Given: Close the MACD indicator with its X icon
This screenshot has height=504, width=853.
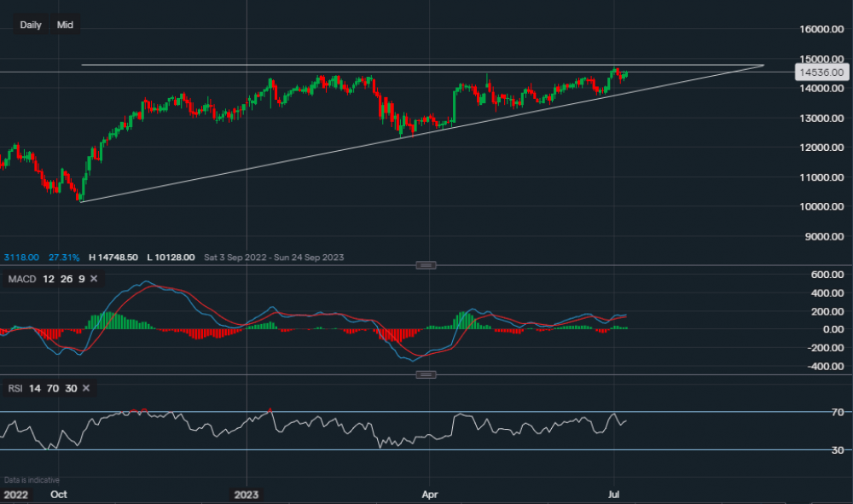Looking at the screenshot, I should [92, 278].
